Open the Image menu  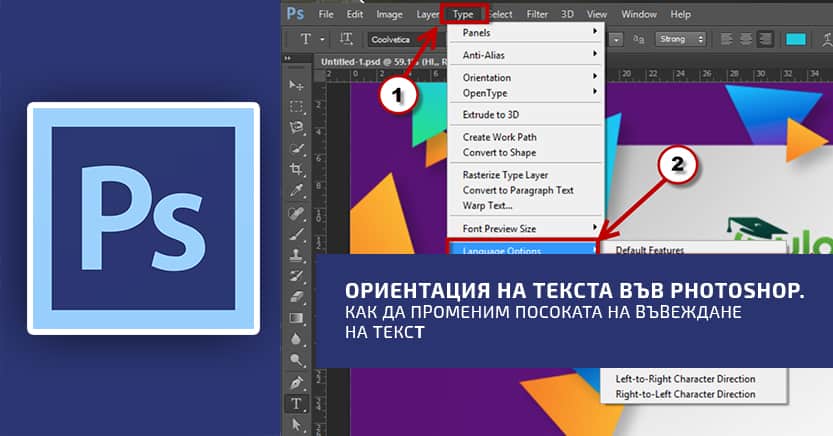click(389, 14)
